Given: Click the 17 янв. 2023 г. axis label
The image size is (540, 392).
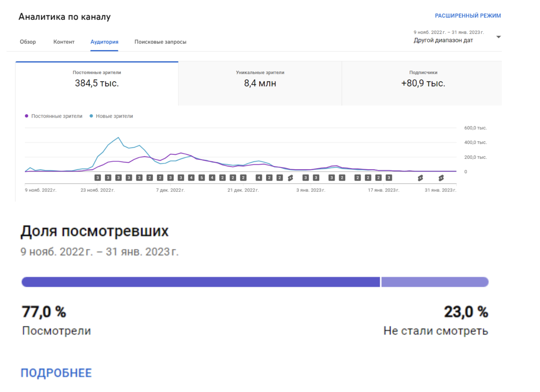Looking at the screenshot, I should click(383, 190).
